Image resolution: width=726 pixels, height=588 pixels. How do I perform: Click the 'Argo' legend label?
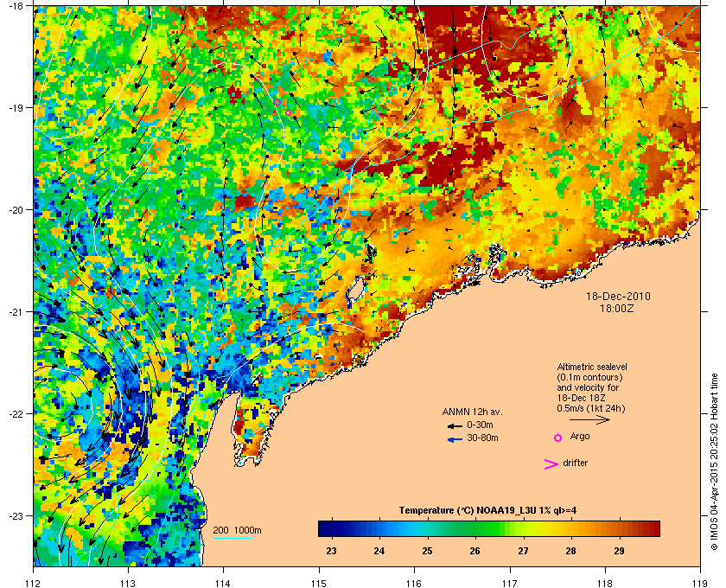pos(580,436)
